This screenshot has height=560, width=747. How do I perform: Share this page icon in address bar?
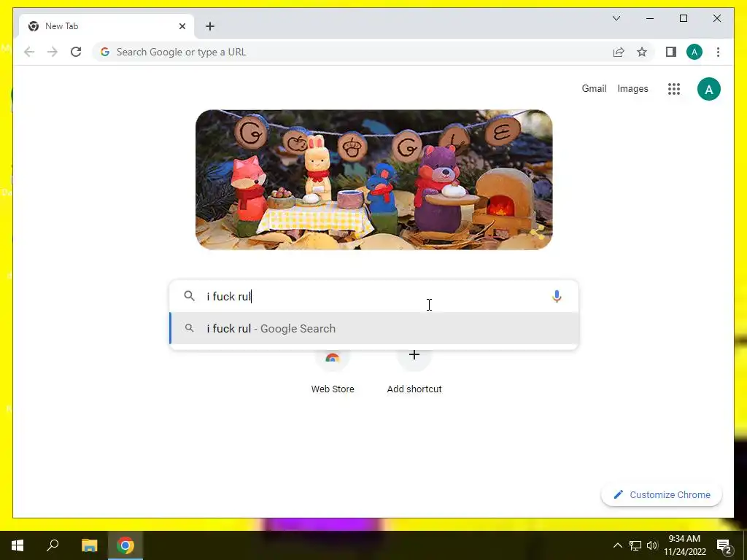619,52
